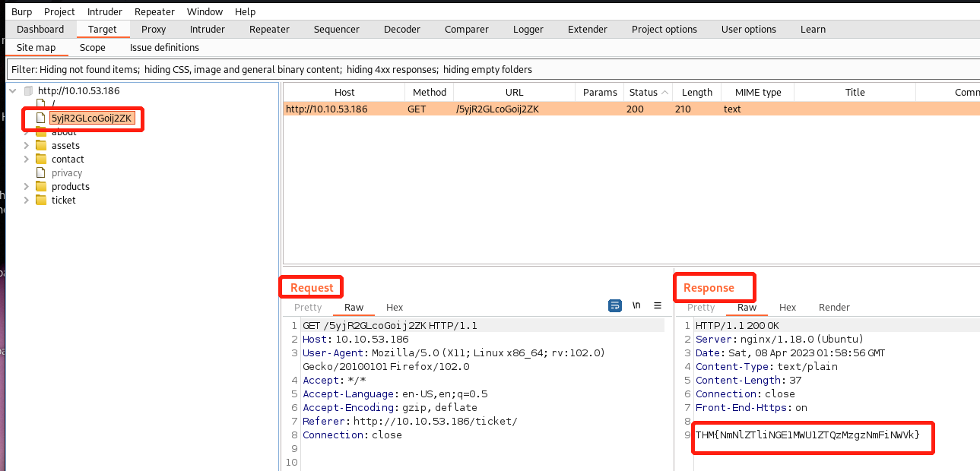The image size is (980, 471).
Task: Sort the table by Status column
Action: click(643, 93)
